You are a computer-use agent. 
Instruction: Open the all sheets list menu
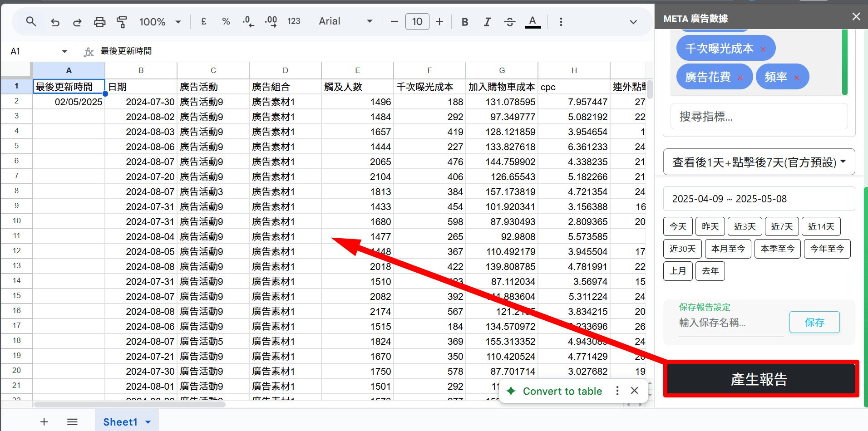[x=72, y=422]
